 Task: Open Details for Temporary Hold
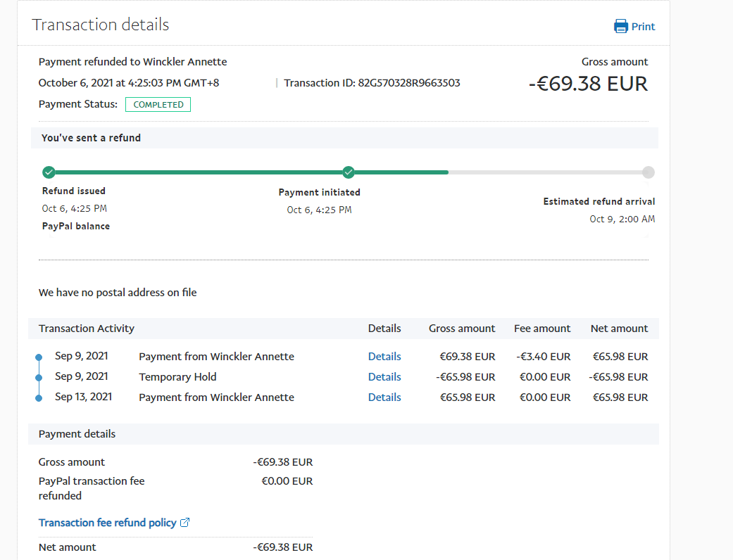pos(384,377)
